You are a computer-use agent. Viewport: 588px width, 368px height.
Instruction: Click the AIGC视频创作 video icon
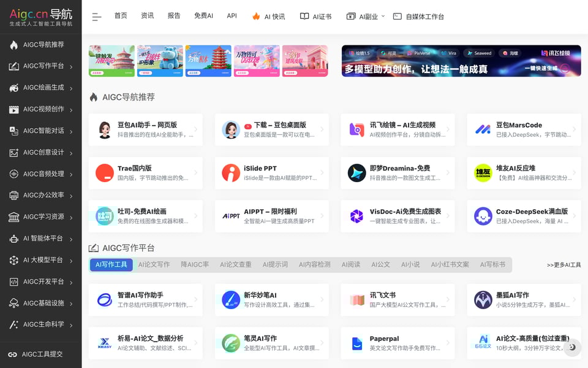pyautogui.click(x=13, y=109)
